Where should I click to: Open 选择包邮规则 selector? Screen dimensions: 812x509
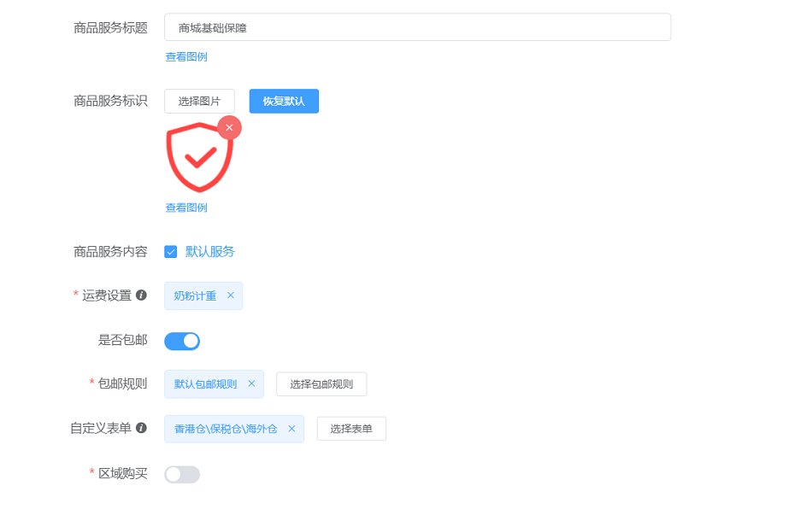coord(321,384)
